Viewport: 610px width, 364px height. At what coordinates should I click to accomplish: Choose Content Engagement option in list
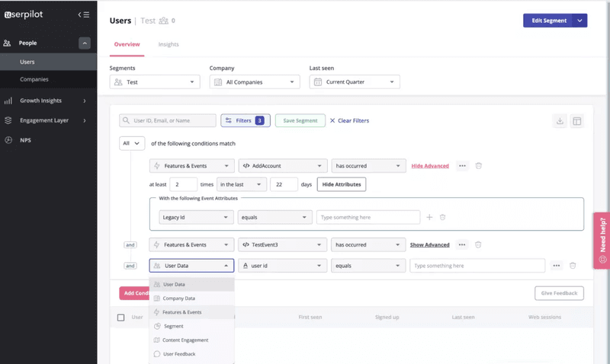[185, 340]
